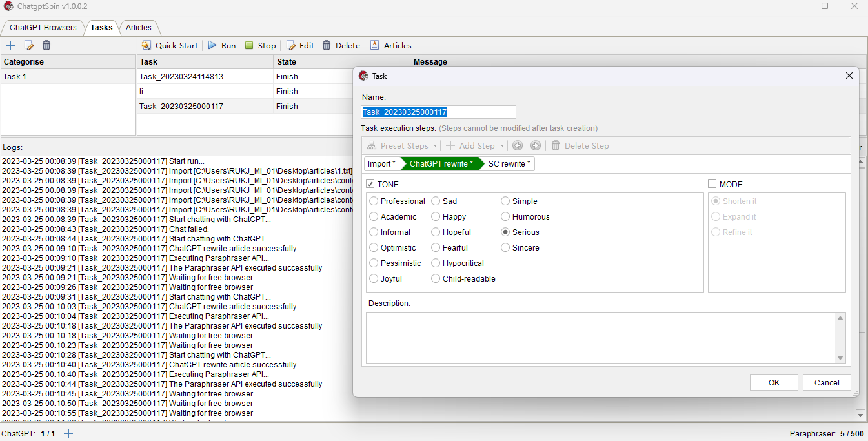The height and width of the screenshot is (441, 868).
Task: Click the Serious tone radio button
Action: click(520, 232)
